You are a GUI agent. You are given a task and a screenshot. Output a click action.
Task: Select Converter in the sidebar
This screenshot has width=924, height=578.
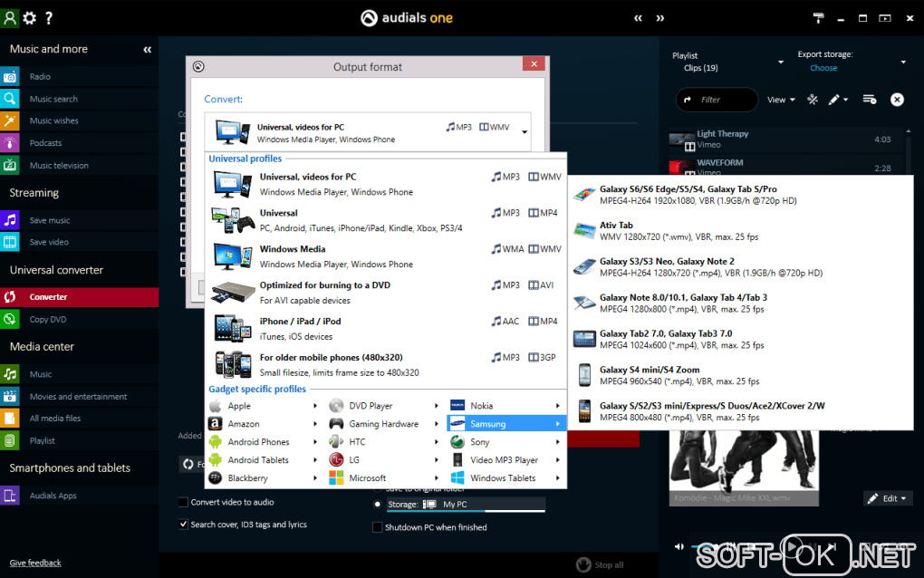[79, 297]
